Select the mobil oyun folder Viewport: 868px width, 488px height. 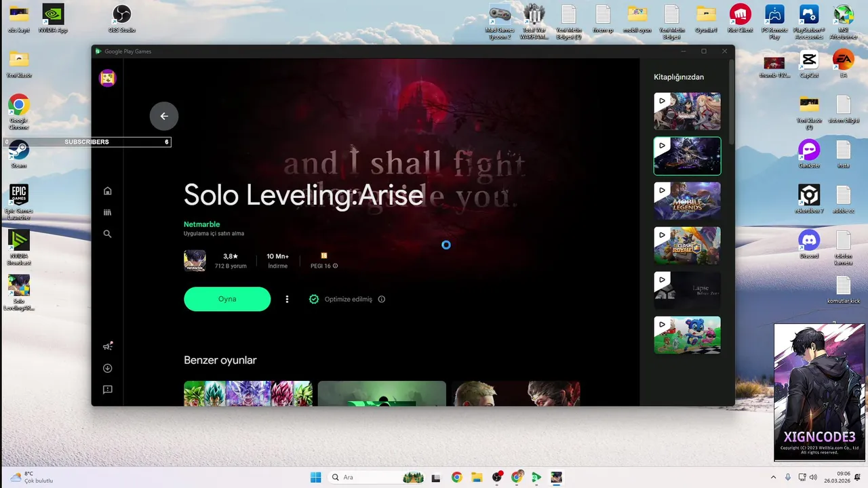pos(637,19)
